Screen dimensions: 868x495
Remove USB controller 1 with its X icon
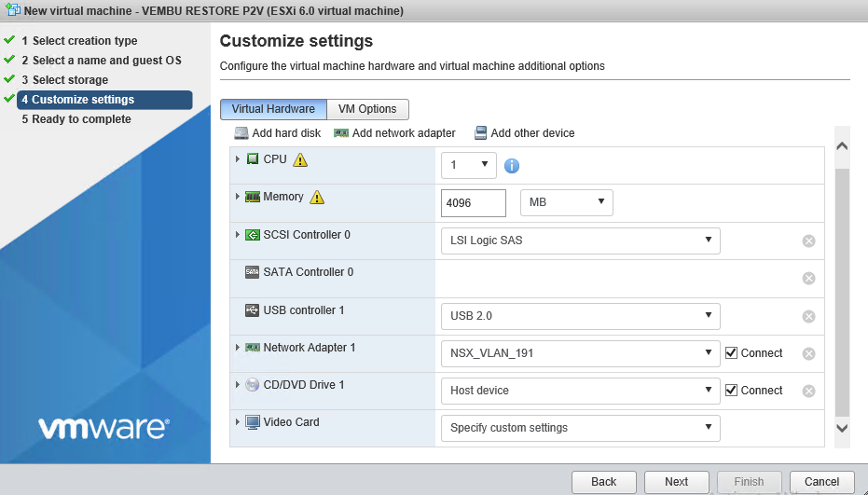pyautogui.click(x=808, y=316)
